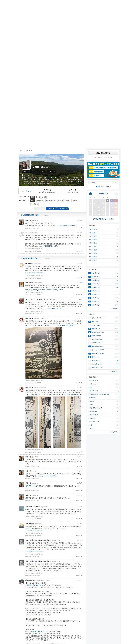Select day 2 in the November calendar
Image resolution: width=138 pixels, height=644 pixels.
point(112,200)
